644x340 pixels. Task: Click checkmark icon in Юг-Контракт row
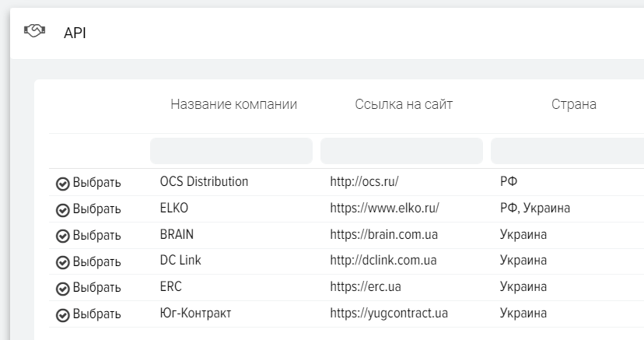[x=63, y=315]
